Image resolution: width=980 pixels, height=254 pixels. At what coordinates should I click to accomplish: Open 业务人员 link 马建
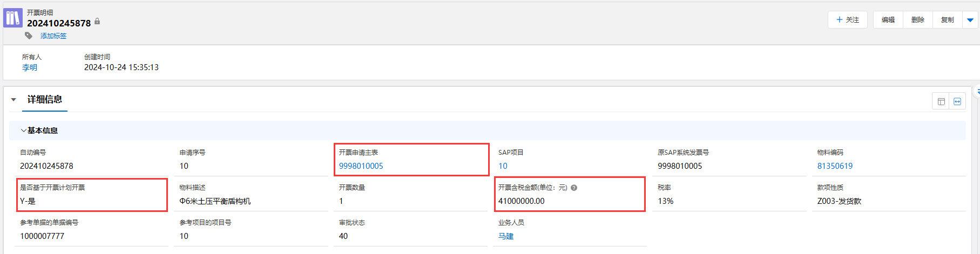click(x=506, y=236)
